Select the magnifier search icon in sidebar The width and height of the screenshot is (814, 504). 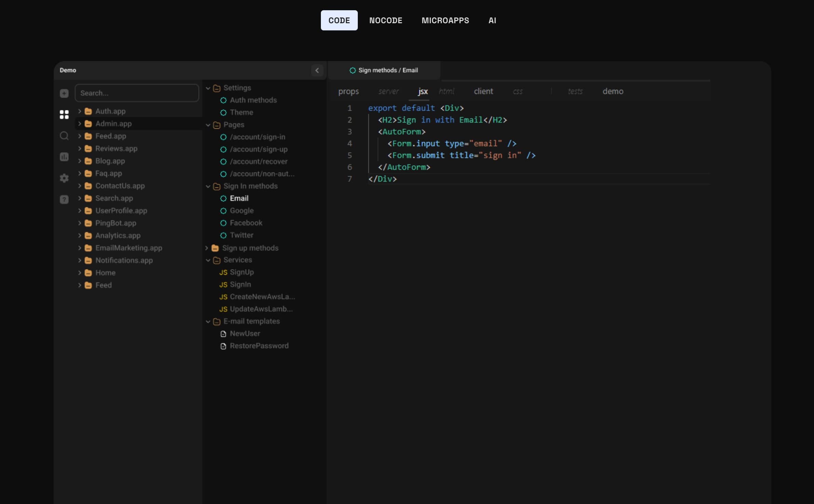[x=64, y=136]
